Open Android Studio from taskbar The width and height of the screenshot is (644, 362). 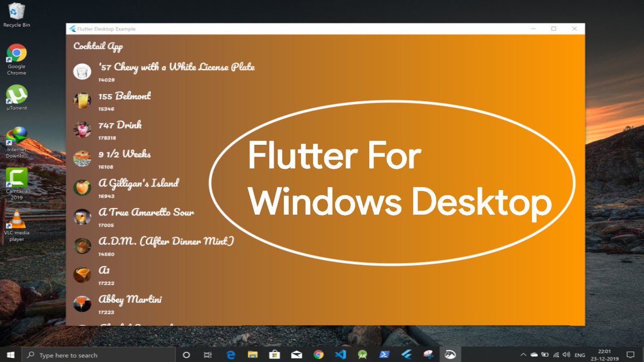[x=362, y=354]
